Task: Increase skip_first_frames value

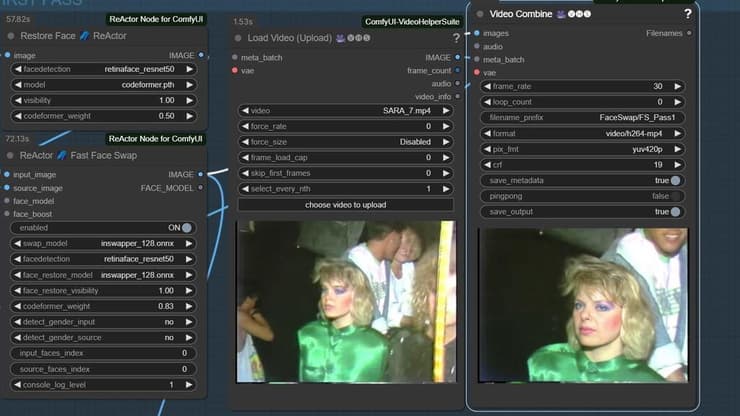Action: coord(446,173)
